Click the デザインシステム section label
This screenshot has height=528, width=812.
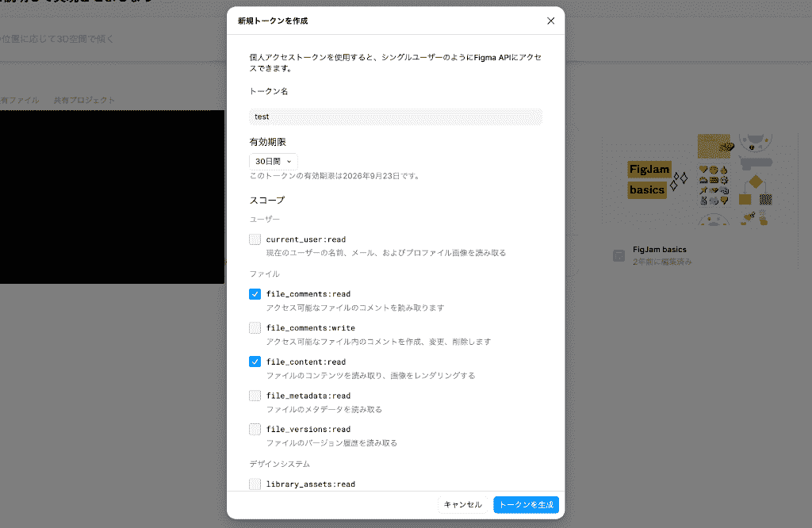click(x=280, y=464)
